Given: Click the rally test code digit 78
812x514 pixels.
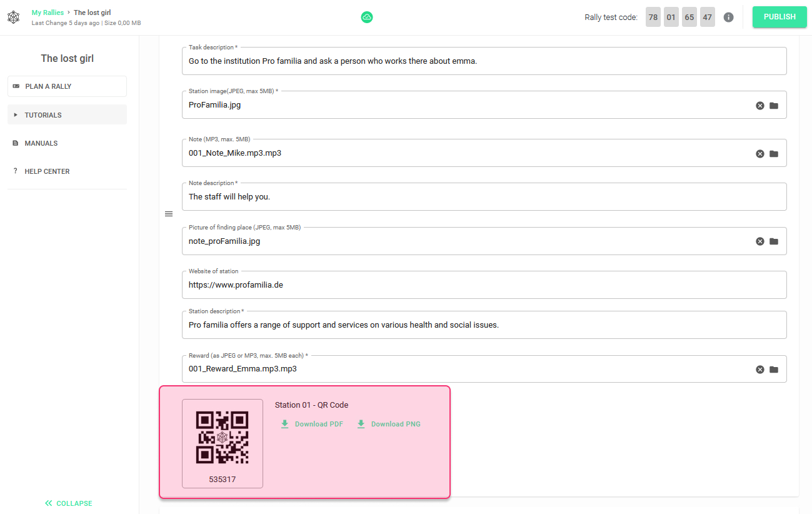Looking at the screenshot, I should pos(653,18).
